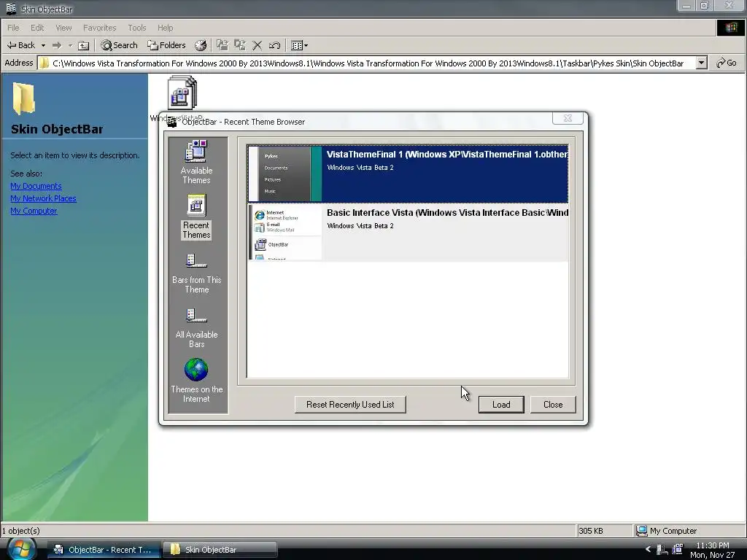Open Available Themes in ObjectBar sidebar

[196, 162]
